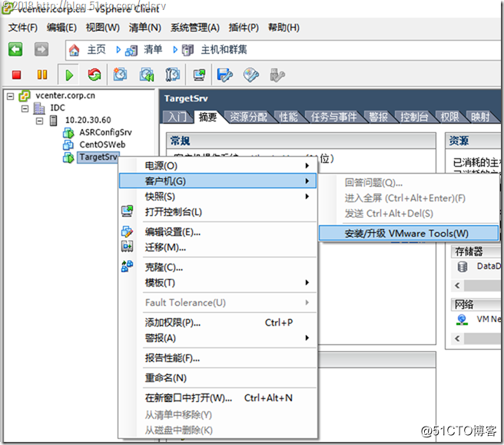Open the 清单(N) menu
504x445 pixels.
(145, 28)
